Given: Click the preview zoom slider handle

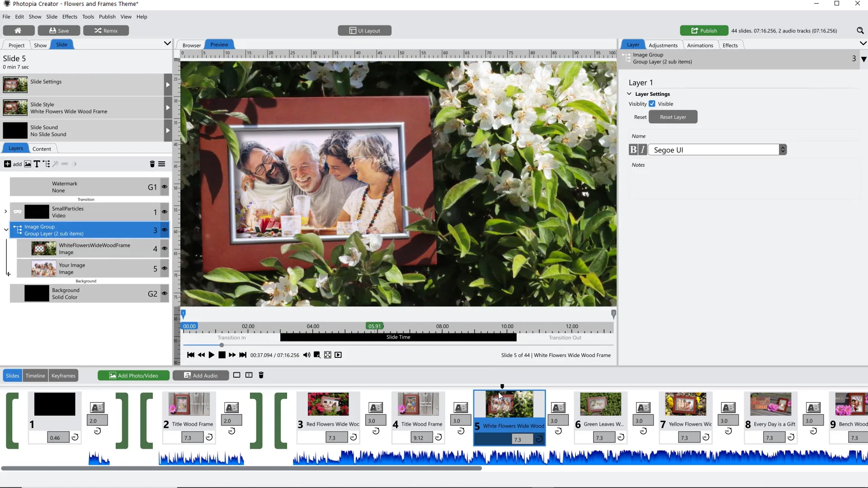Looking at the screenshot, I should [222, 345].
